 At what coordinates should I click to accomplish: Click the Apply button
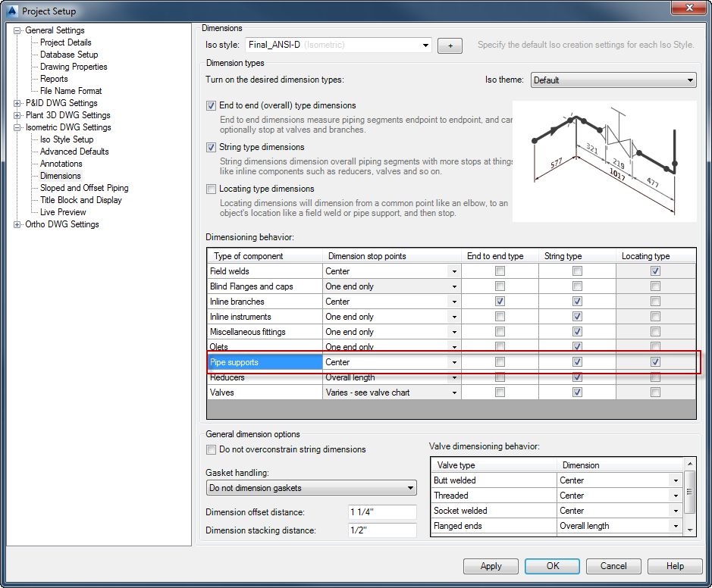tap(491, 566)
